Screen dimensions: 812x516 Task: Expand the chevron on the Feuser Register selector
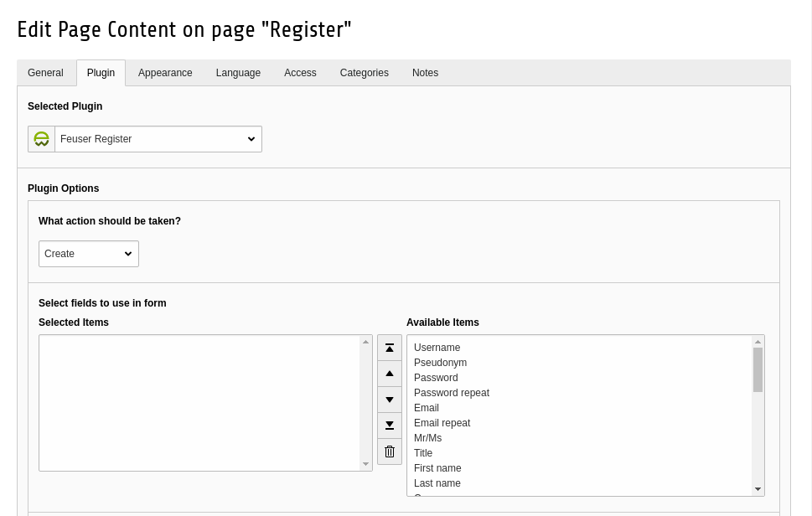click(251, 139)
